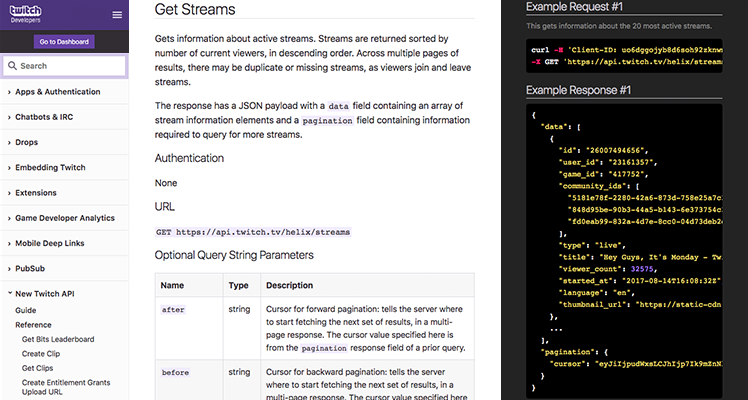The width and height of the screenshot is (748, 400).
Task: Open the Reference page link
Action: coord(33,325)
